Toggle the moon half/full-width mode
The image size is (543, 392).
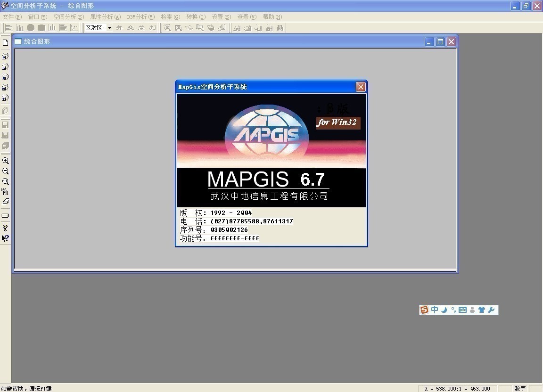(444, 310)
